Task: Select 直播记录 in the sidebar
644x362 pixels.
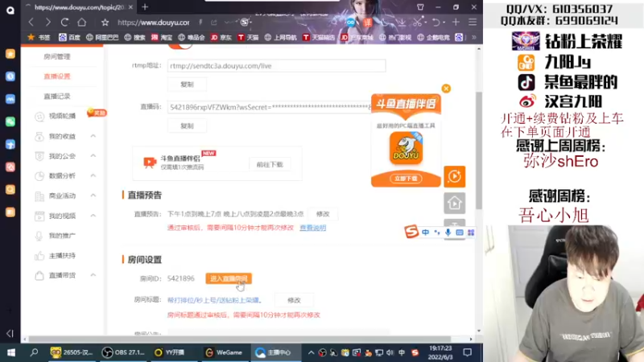Action: [x=57, y=96]
